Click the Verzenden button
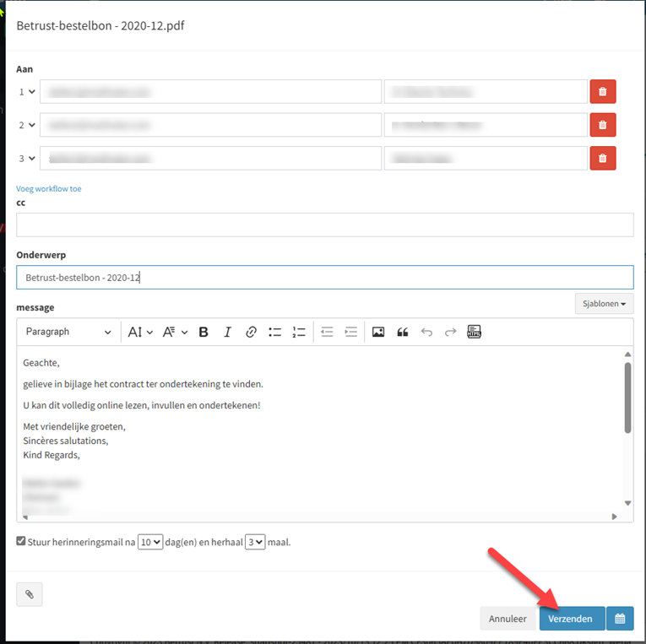 [573, 619]
